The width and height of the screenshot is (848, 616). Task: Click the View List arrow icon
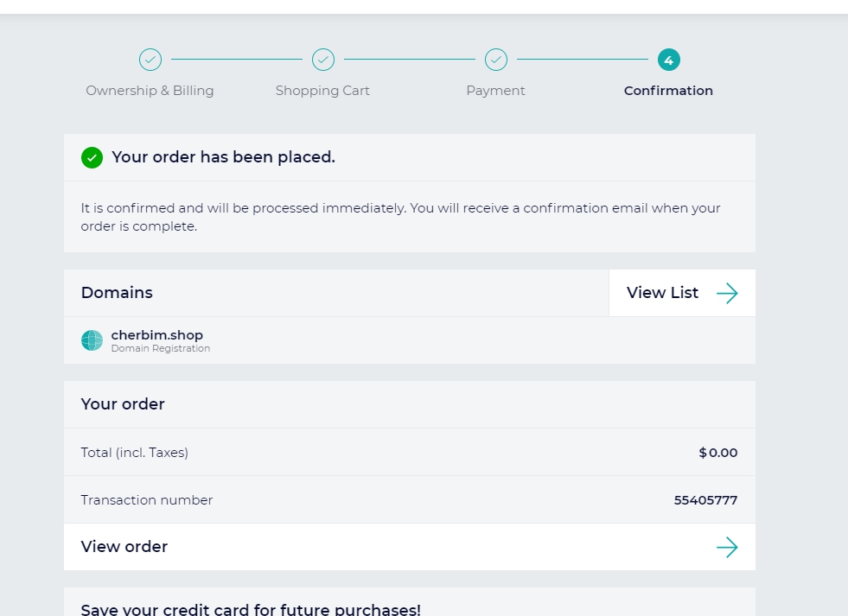coord(727,294)
